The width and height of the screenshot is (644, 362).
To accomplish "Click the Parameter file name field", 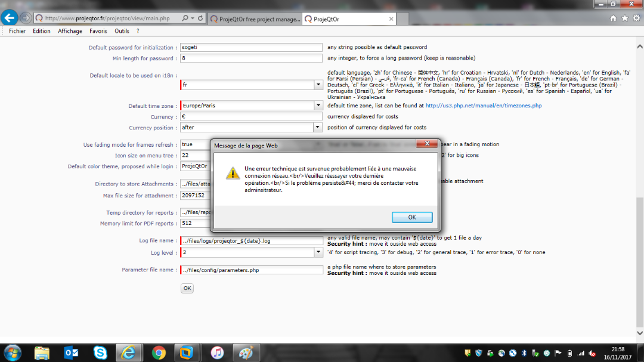I will pyautogui.click(x=252, y=270).
